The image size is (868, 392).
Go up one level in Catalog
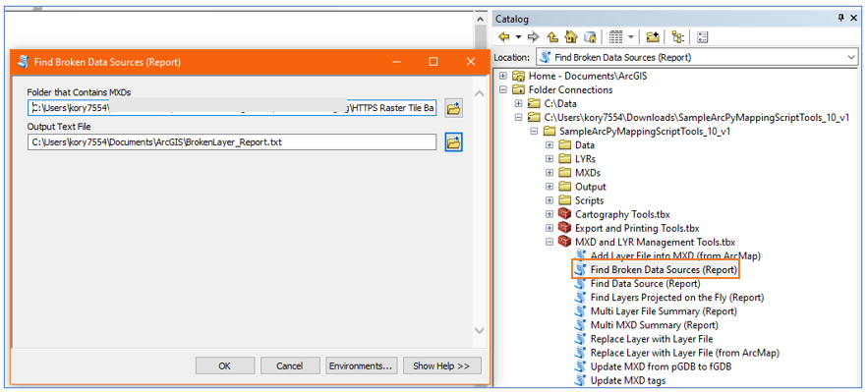(x=551, y=37)
